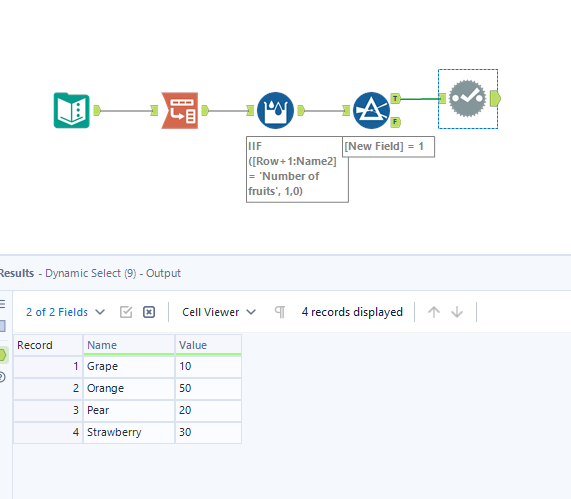This screenshot has width=571, height=499.
Task: Click the Input Data output anchor
Action: click(97, 110)
